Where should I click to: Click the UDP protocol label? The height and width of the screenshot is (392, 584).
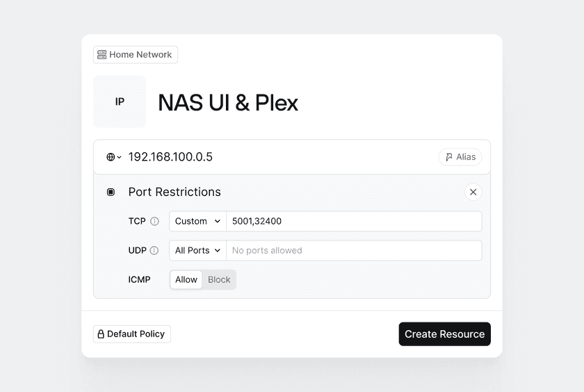point(137,250)
